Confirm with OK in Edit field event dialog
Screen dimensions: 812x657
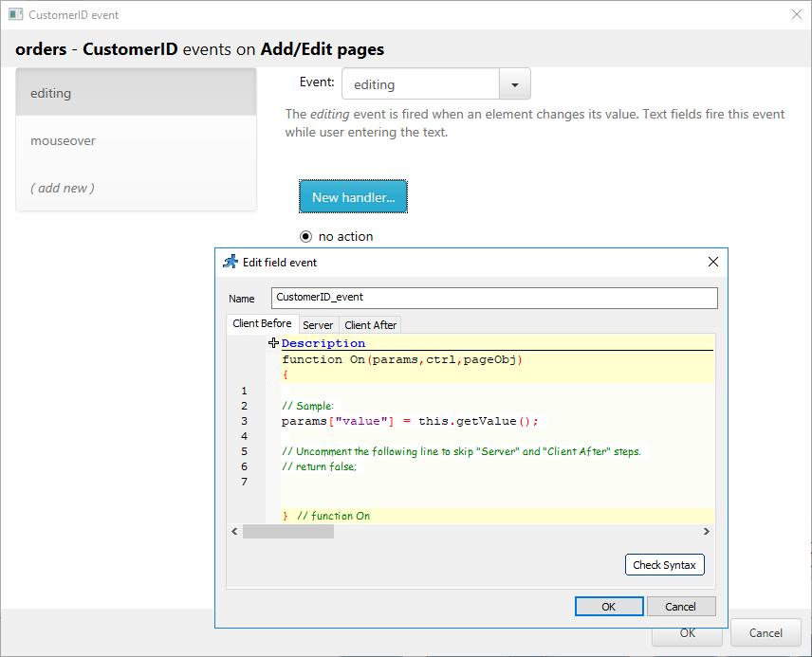pos(609,607)
